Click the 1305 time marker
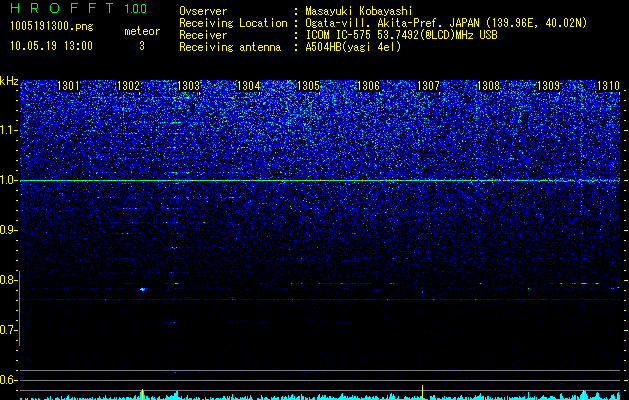The height and width of the screenshot is (400, 629). pyautogui.click(x=308, y=86)
